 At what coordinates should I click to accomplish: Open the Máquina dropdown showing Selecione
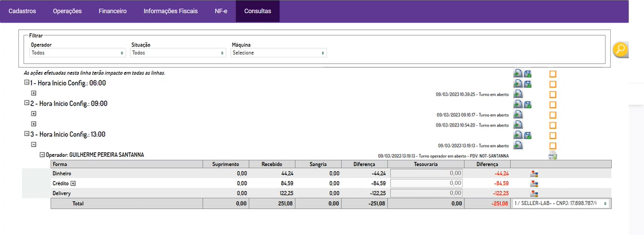coord(279,53)
